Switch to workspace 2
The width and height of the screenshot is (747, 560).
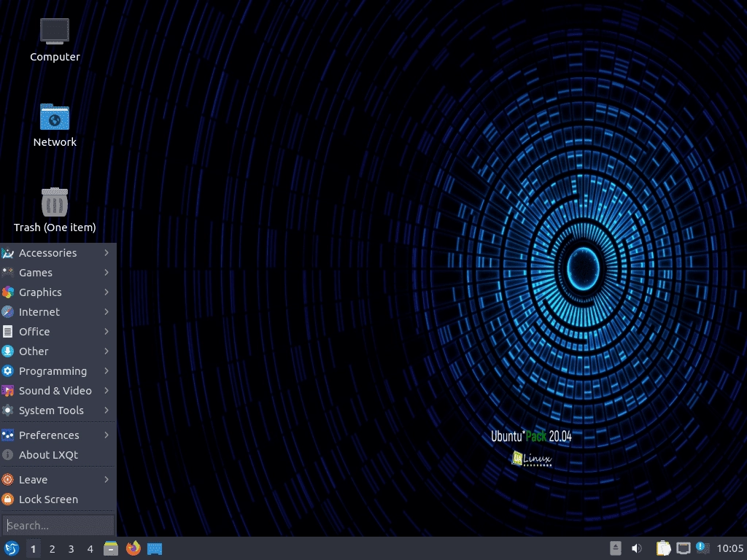52,549
